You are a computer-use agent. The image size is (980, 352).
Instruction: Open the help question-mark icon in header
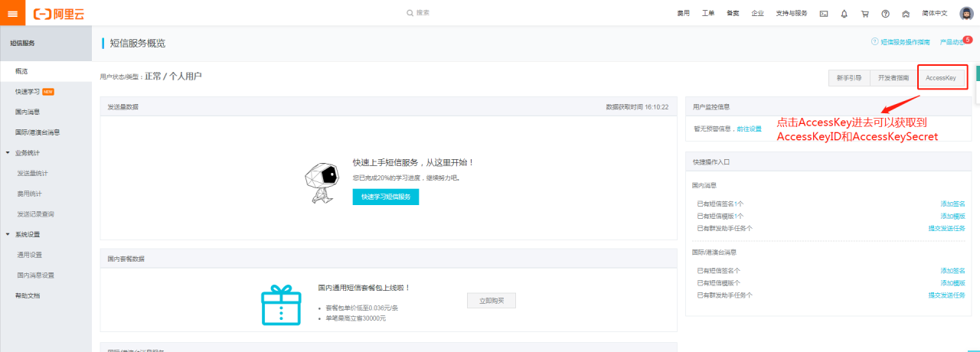(886, 13)
